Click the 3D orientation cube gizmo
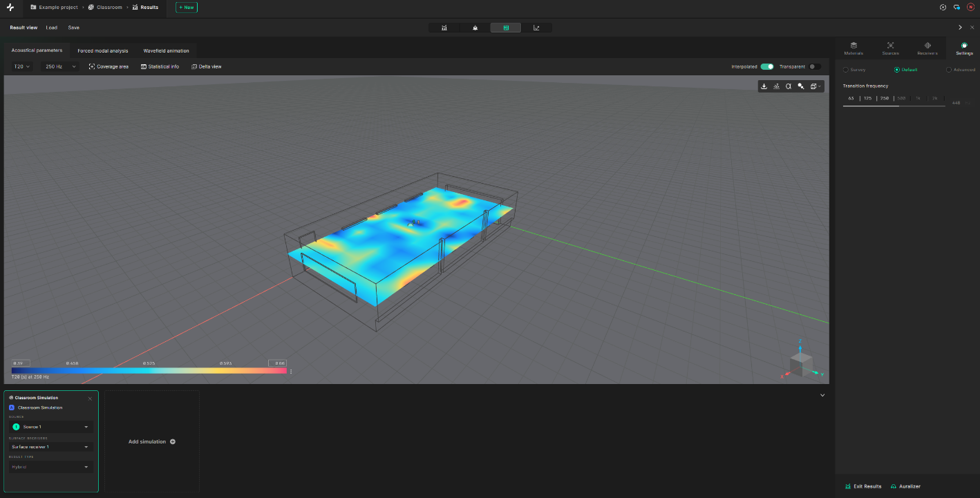 [x=801, y=364]
